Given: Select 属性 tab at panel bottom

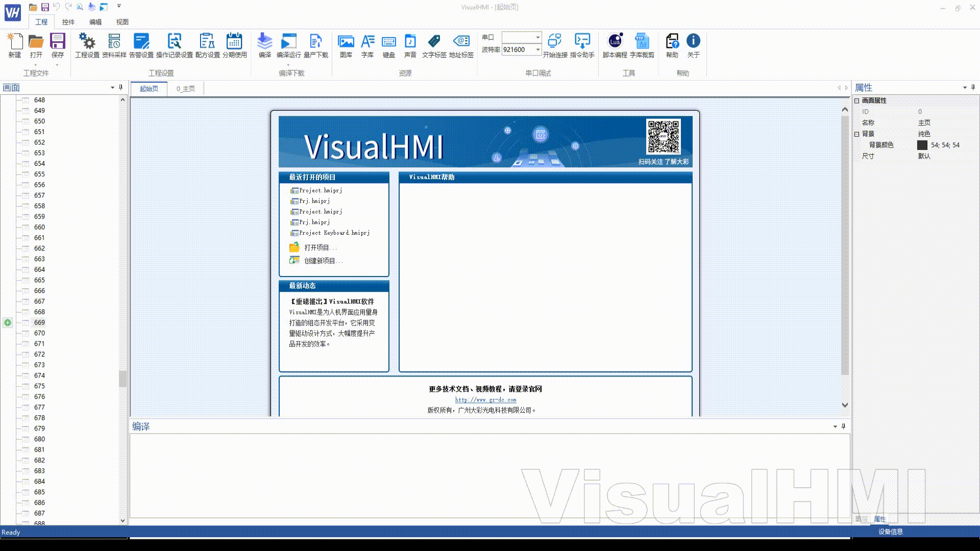Looking at the screenshot, I should (x=880, y=519).
